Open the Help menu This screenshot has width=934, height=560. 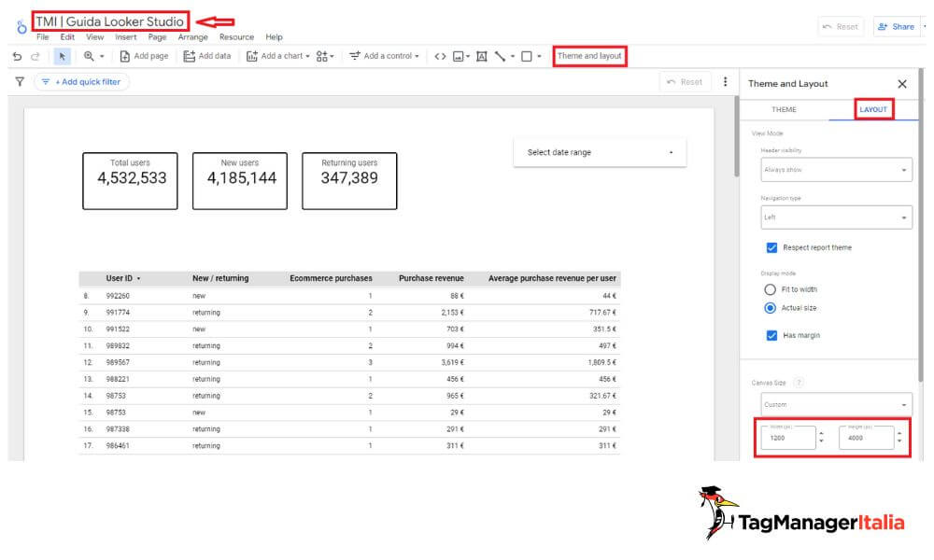click(274, 37)
